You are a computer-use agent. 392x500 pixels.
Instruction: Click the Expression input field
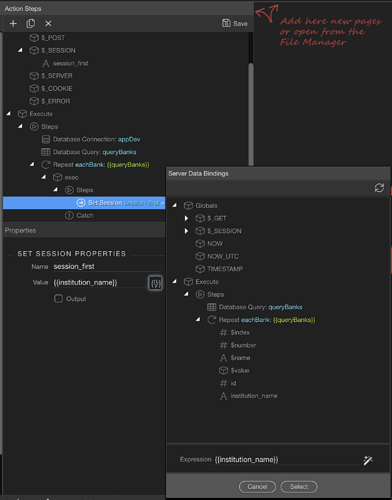(x=287, y=460)
